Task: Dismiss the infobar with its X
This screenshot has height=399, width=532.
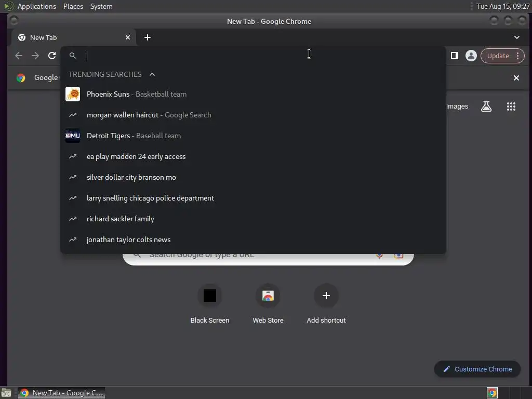Action: click(x=516, y=78)
